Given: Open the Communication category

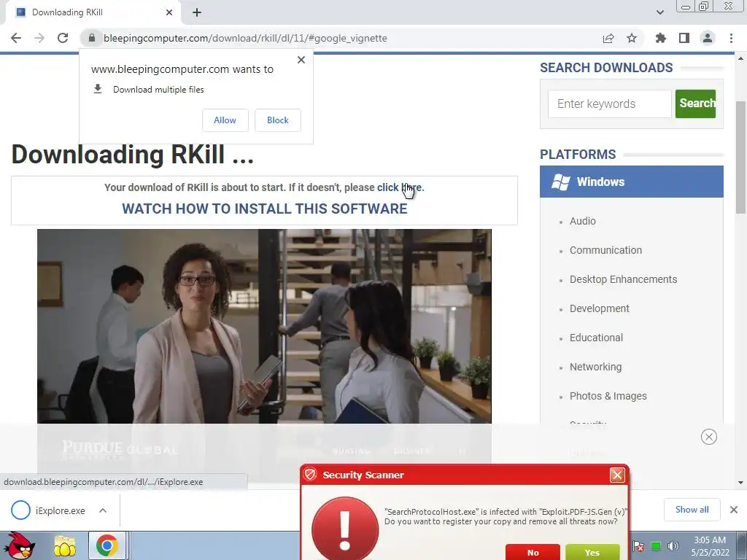Looking at the screenshot, I should coord(605,250).
